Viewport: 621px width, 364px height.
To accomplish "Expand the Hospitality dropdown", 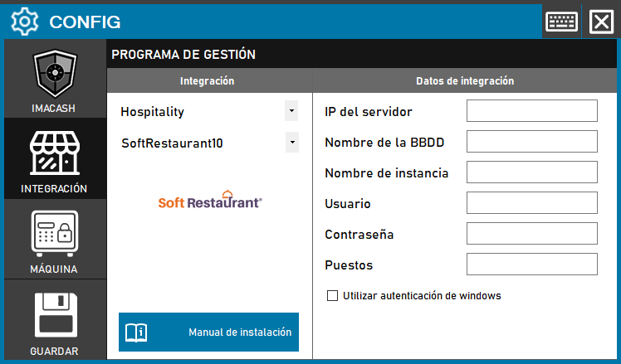I will 291,110.
